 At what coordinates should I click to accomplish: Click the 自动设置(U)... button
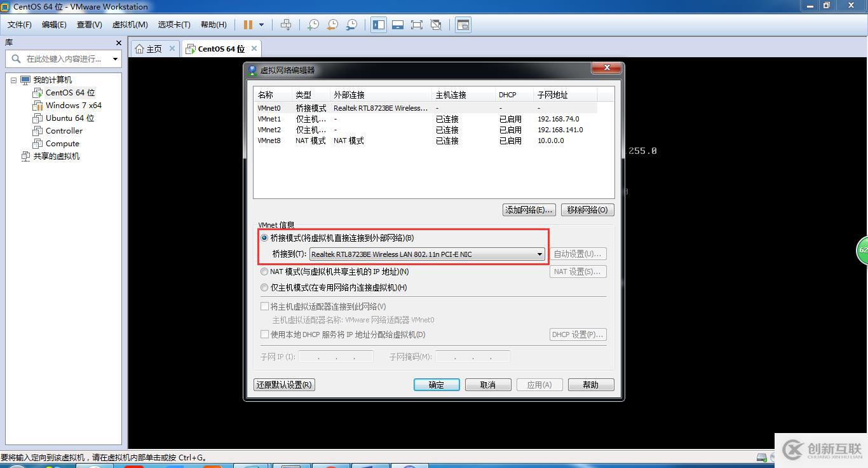pos(578,254)
